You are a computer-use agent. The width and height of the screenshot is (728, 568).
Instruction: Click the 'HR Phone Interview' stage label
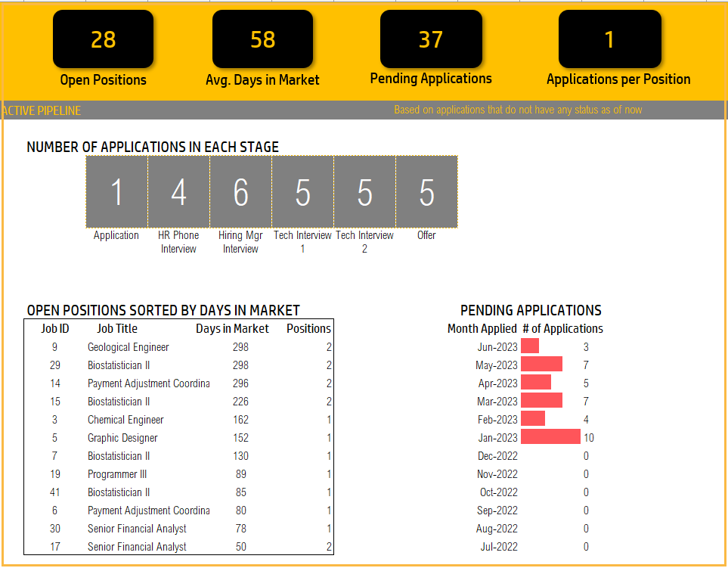(178, 242)
